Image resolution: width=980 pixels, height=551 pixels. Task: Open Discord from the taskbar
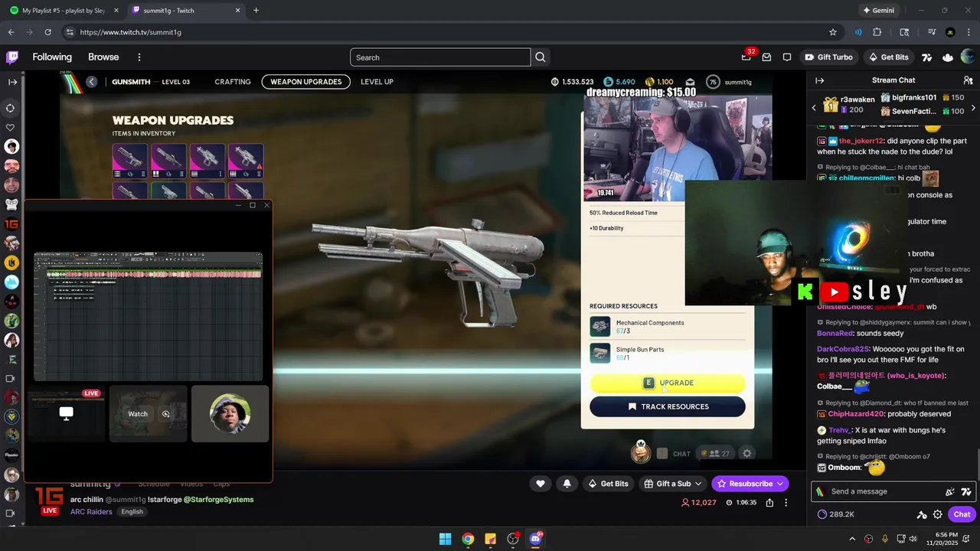tap(535, 539)
